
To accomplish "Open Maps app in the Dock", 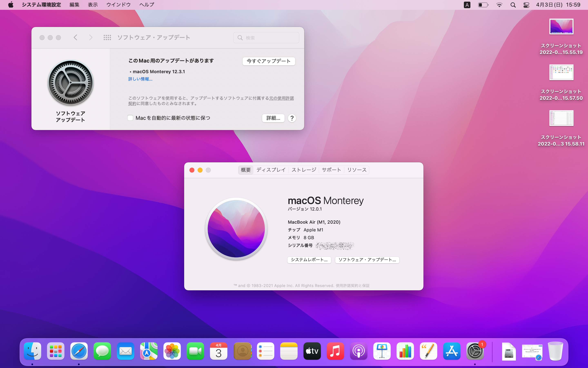I will [149, 351].
